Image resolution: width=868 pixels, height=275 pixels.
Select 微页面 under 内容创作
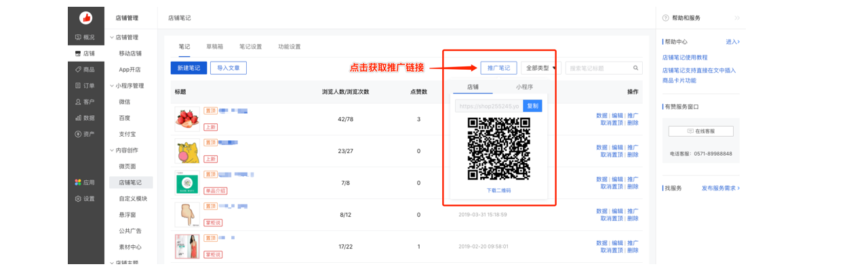click(x=127, y=167)
